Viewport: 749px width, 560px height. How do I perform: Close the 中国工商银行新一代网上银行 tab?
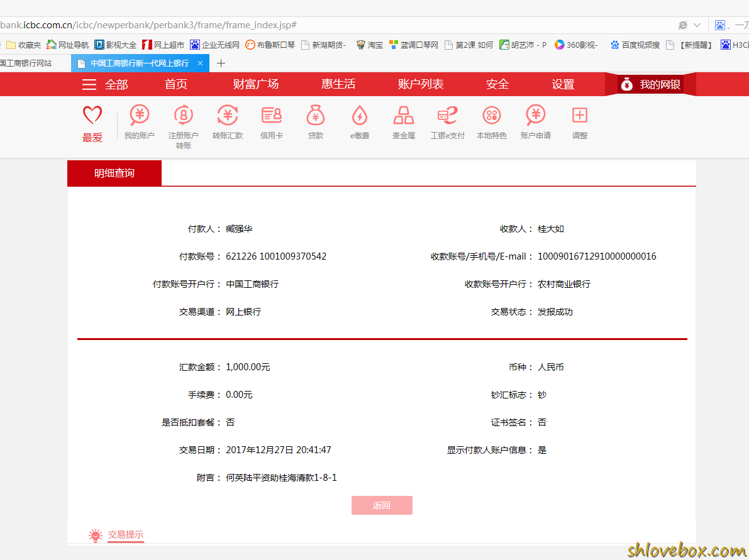(x=200, y=63)
